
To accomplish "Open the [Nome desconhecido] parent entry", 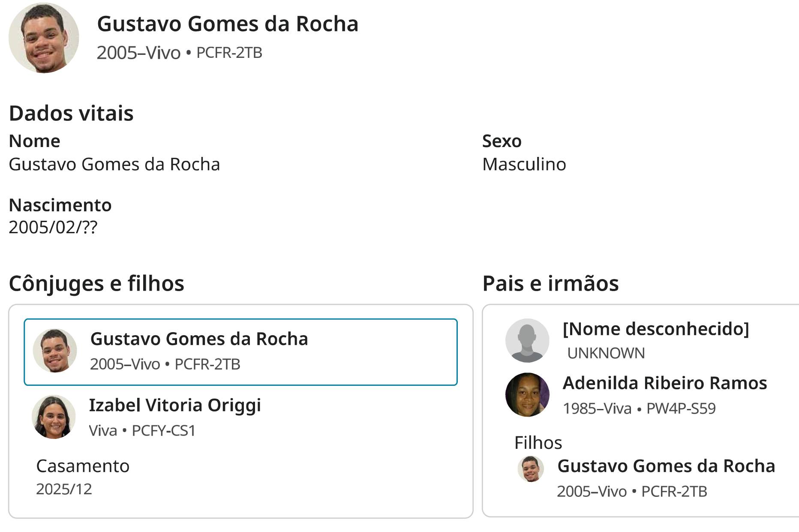I will [x=655, y=329].
